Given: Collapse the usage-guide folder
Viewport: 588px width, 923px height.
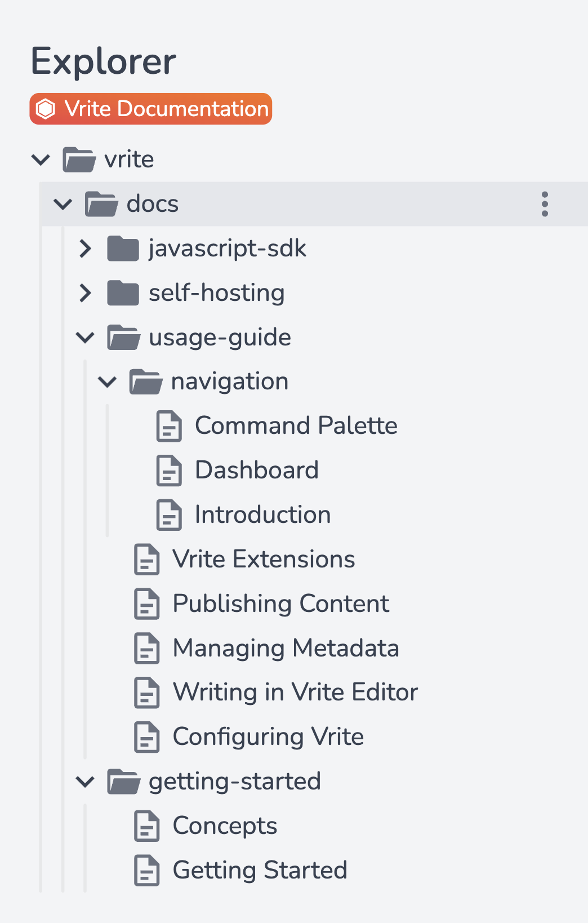Looking at the screenshot, I should [85, 337].
